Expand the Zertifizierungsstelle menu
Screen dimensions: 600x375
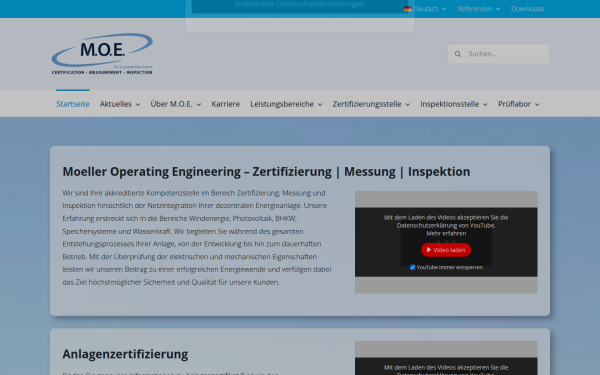(371, 104)
